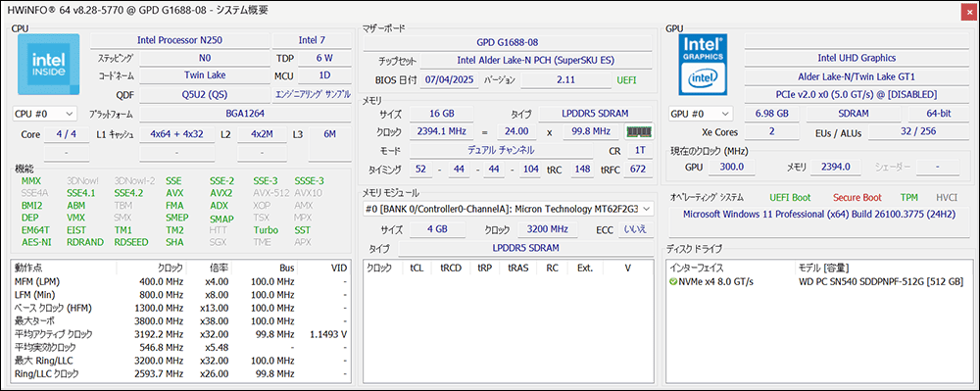Open the CPU #0 selector dropdown
The width and height of the screenshot is (980, 391).
click(x=44, y=114)
